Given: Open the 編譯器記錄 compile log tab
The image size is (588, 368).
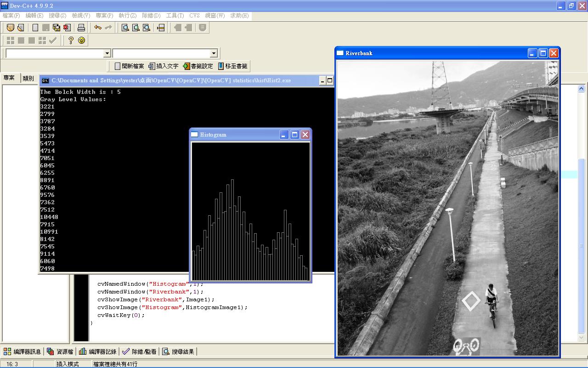Looking at the screenshot, I should (x=97, y=351).
